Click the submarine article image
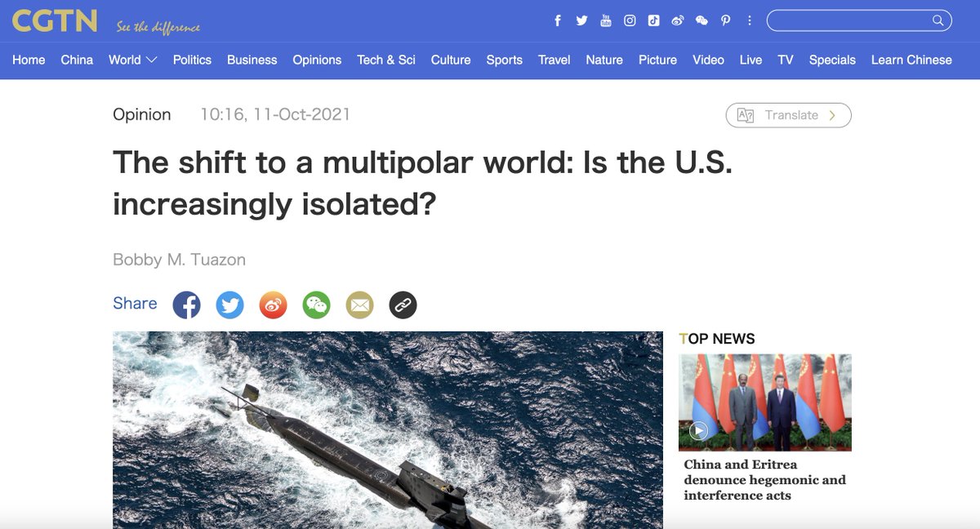 pos(388,429)
